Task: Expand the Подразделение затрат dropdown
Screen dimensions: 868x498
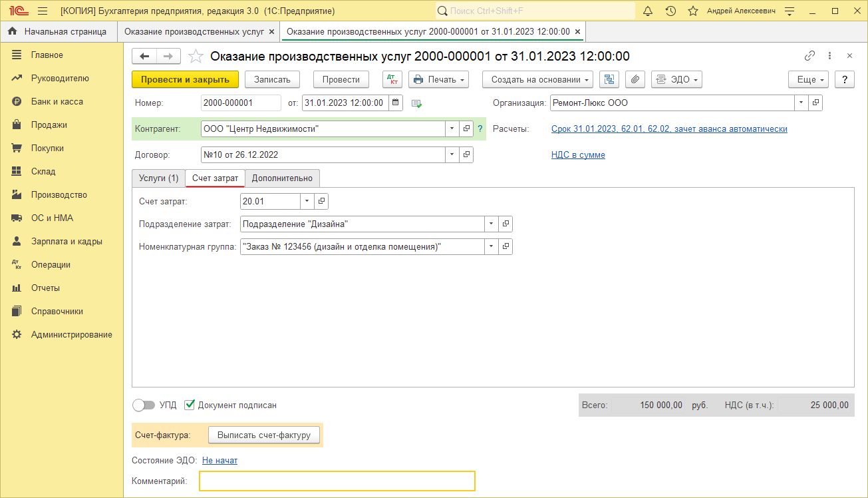Action: point(492,224)
